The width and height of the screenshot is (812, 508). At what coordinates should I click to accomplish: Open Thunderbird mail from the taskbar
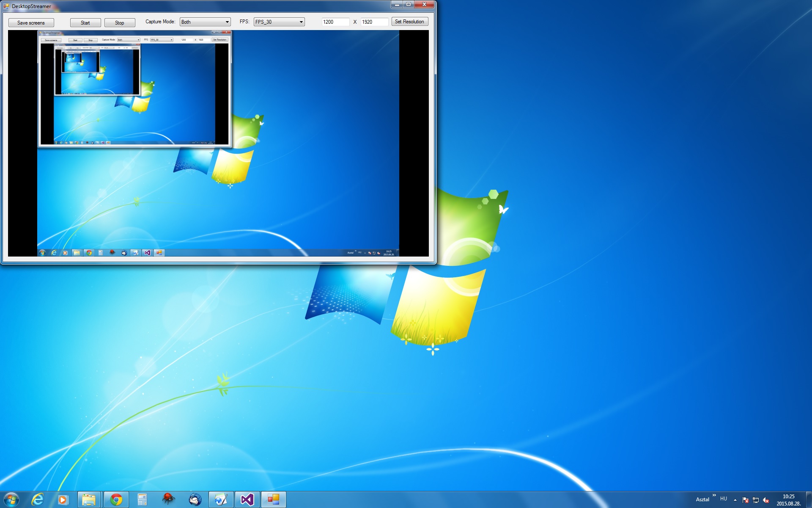[x=195, y=500]
